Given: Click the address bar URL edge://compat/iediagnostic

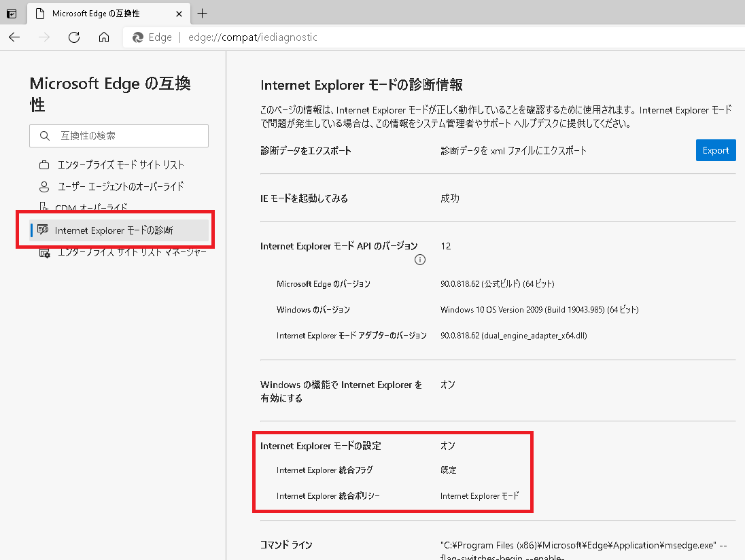Looking at the screenshot, I should pos(252,37).
